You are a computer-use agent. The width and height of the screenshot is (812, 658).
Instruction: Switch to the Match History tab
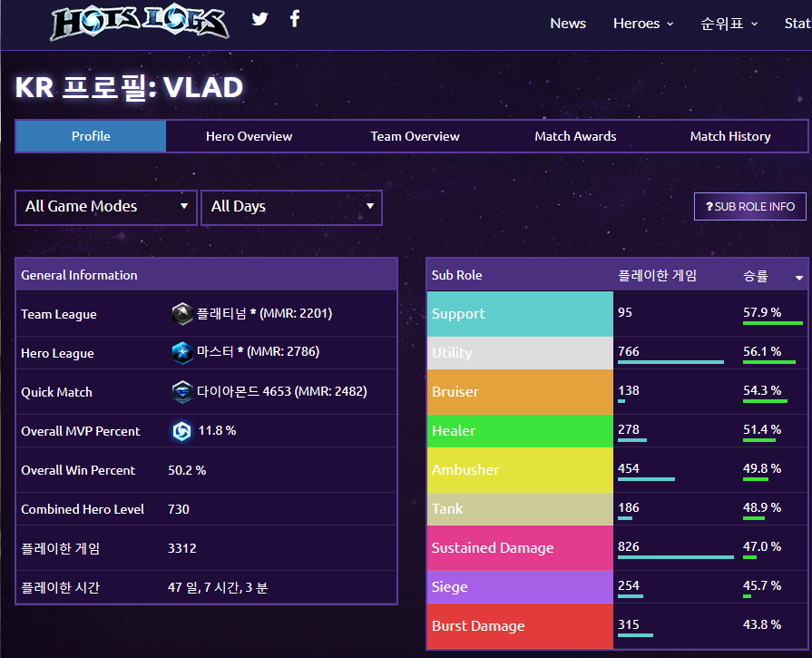(x=729, y=136)
